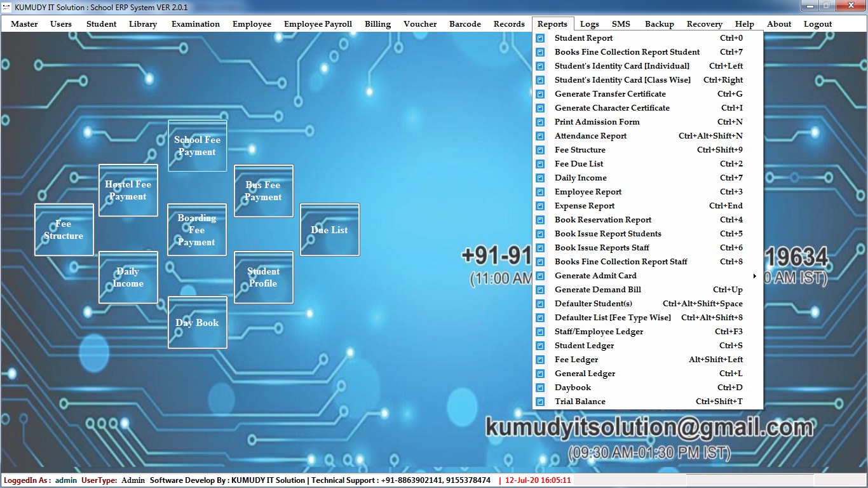868x488 pixels.
Task: Click the icon beside Fee Ledger
Action: (x=540, y=360)
